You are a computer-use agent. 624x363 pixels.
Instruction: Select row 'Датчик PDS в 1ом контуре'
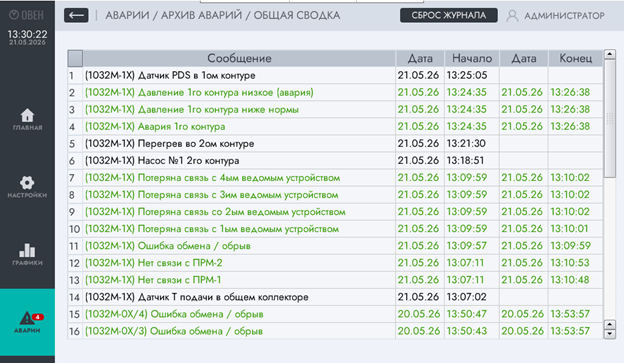[x=335, y=75]
